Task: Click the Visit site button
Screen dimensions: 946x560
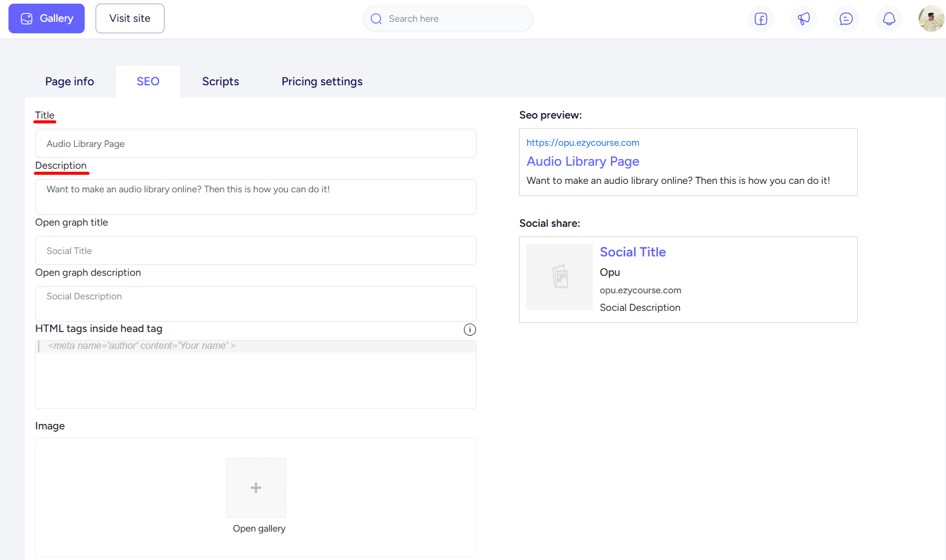Action: point(130,18)
